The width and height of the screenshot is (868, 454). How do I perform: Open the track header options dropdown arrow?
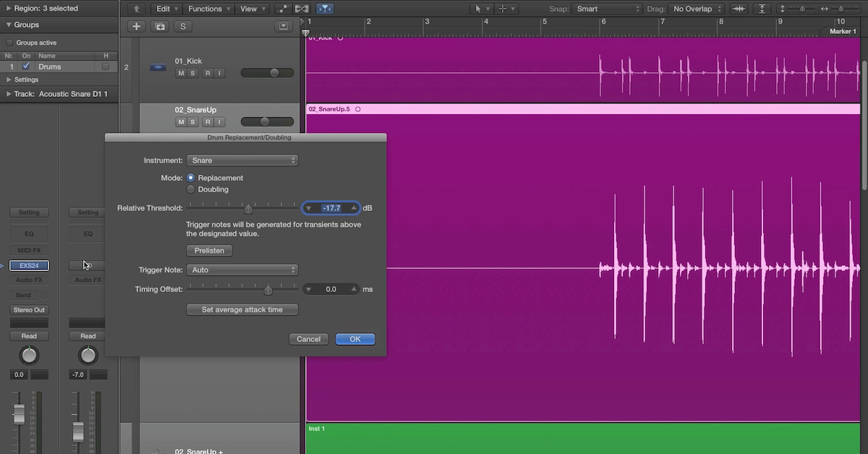(284, 26)
